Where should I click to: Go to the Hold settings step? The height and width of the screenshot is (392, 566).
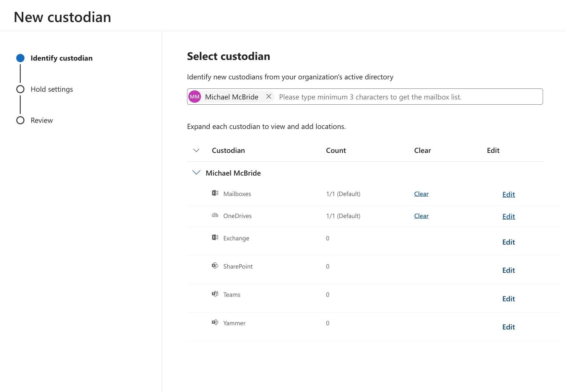coord(52,89)
